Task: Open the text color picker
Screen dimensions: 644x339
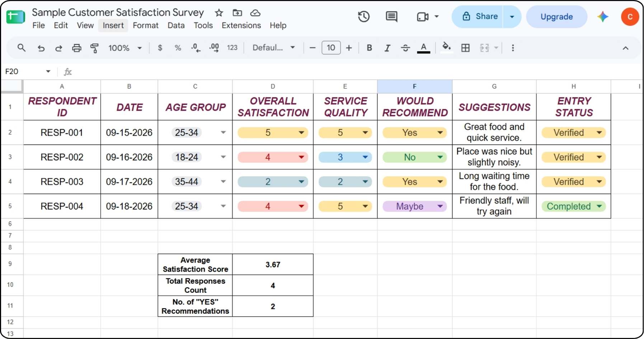Action: click(423, 48)
